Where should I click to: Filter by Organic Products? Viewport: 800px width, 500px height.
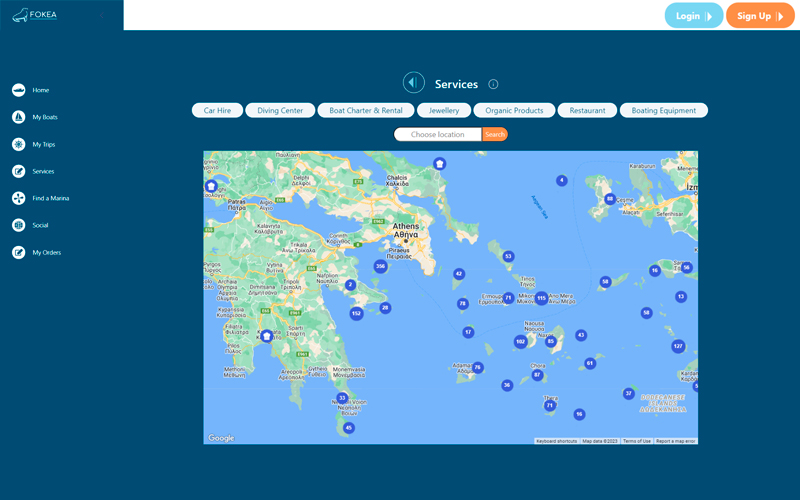click(x=514, y=110)
